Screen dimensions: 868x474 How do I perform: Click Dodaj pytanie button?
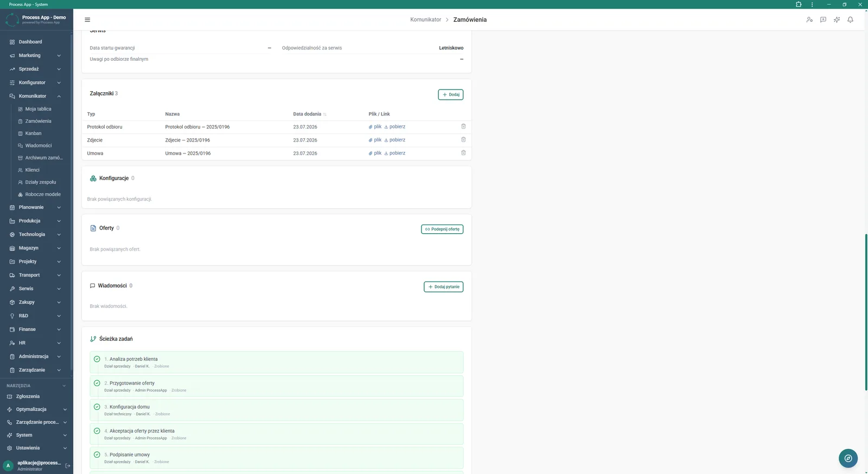[444, 286]
